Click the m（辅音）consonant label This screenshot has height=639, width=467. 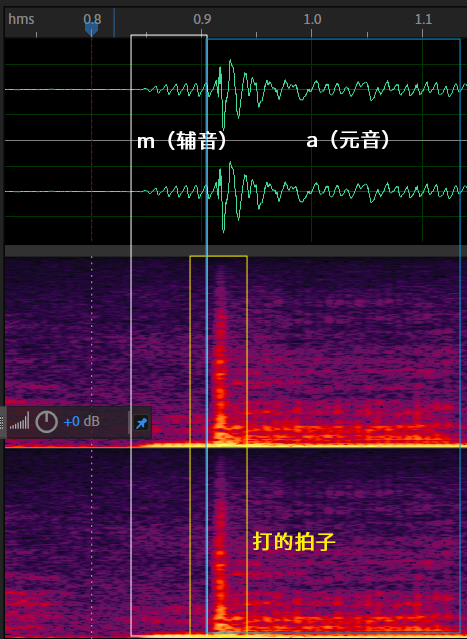coord(182,141)
